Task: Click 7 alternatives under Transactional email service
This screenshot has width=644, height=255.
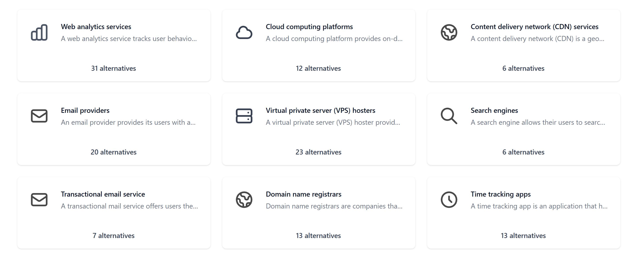Action: [113, 236]
